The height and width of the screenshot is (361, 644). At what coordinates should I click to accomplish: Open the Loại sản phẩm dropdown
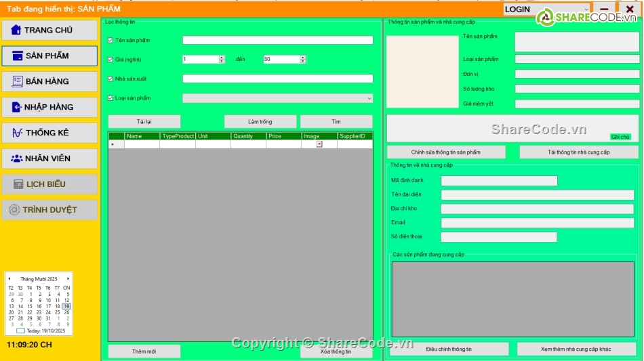[x=369, y=98]
